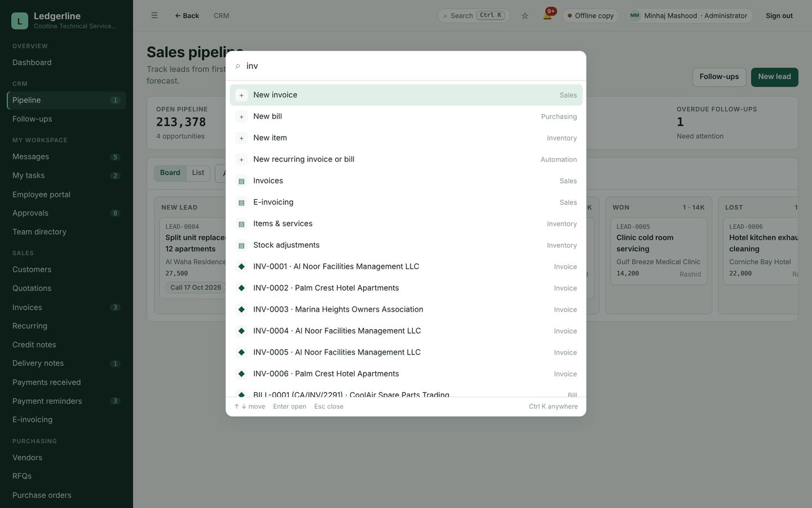812x508 pixels.
Task: Open Credit notes in sidebar
Action: [x=67, y=345]
